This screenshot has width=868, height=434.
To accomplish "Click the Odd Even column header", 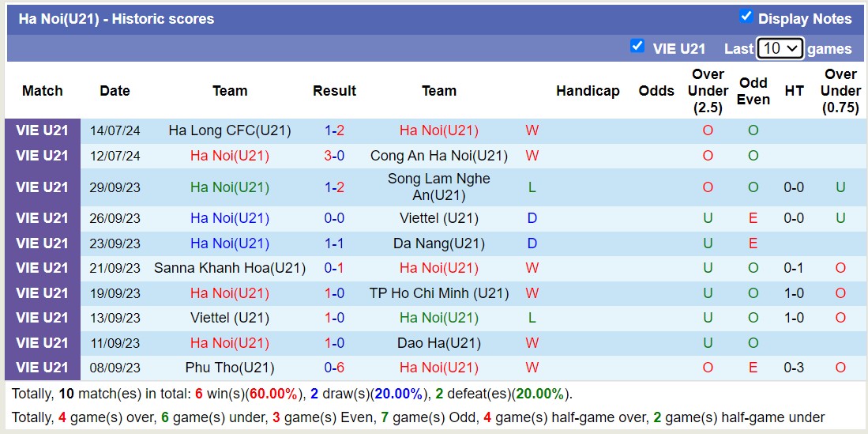I will 753,91.
